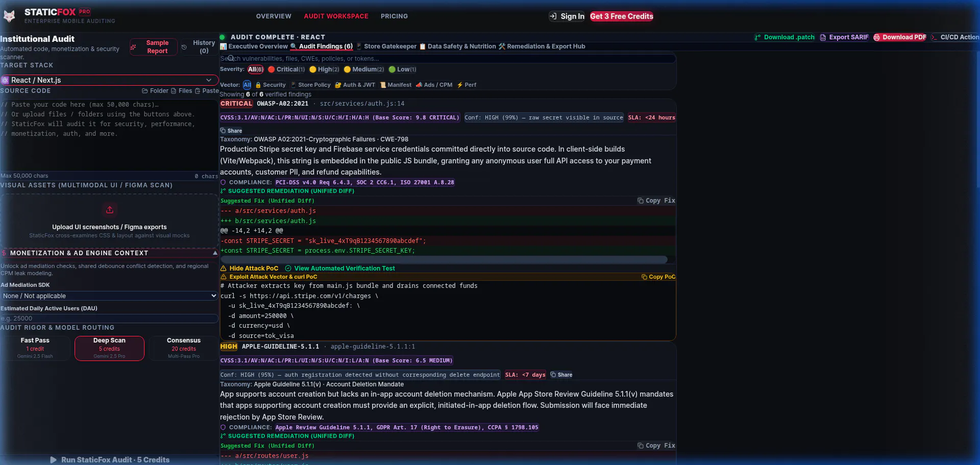Open the Store Gatekeeper tab
980x465 pixels.
[x=386, y=46]
